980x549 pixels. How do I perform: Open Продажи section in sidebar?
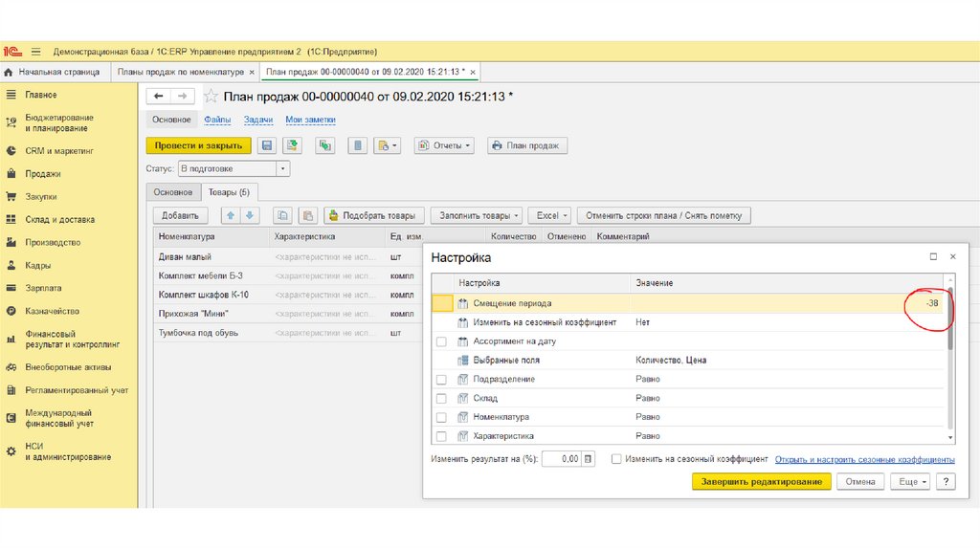43,174
